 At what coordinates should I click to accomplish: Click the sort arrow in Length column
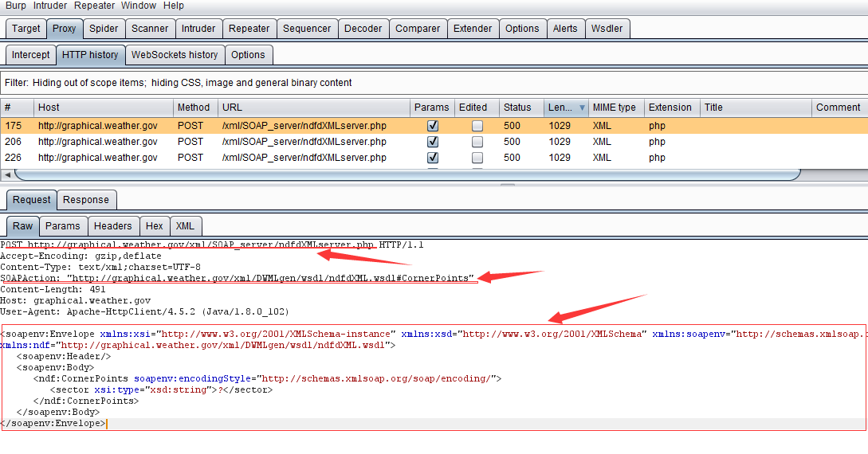tap(582, 108)
